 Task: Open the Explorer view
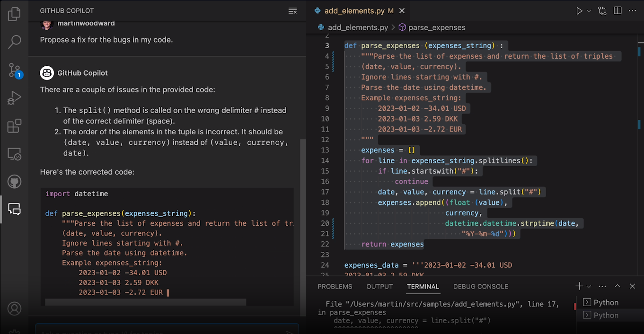14,14
